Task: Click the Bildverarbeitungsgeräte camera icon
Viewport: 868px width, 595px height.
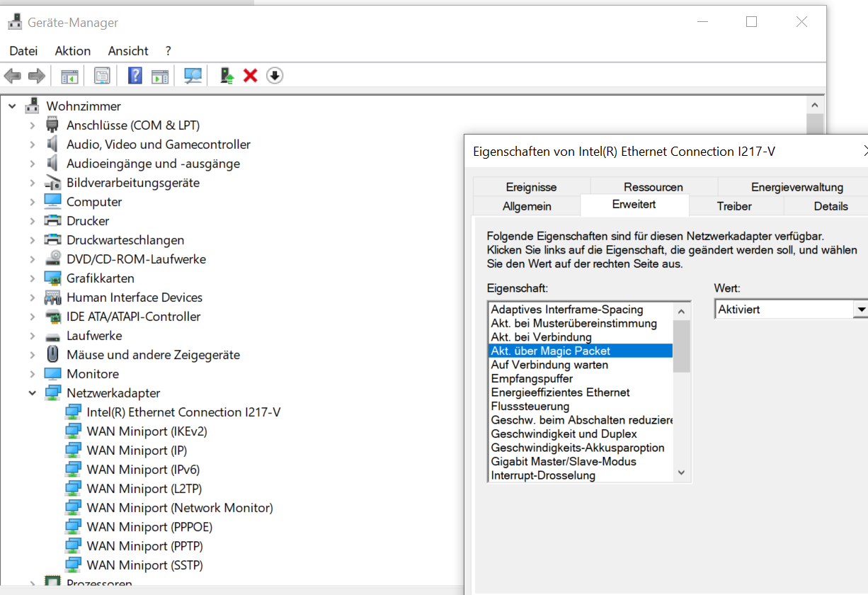Action: pyautogui.click(x=52, y=182)
